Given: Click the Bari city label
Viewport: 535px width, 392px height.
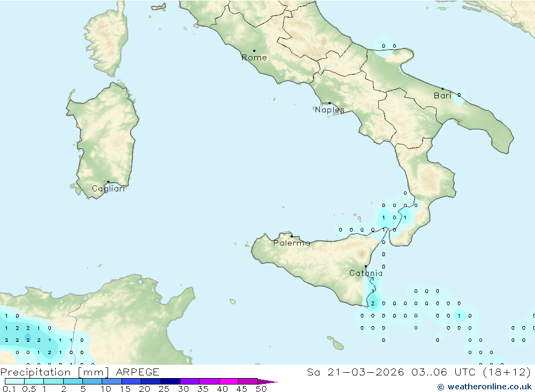Looking at the screenshot, I should pos(442,96).
